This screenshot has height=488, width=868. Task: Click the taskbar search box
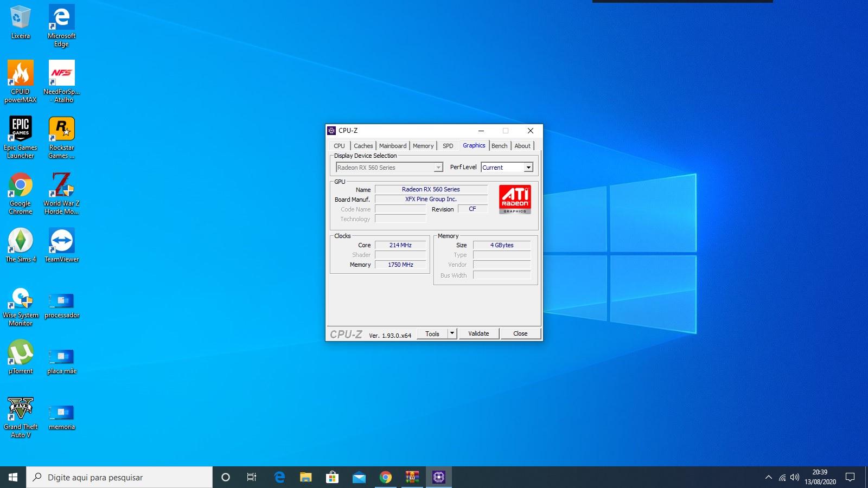coord(119,477)
